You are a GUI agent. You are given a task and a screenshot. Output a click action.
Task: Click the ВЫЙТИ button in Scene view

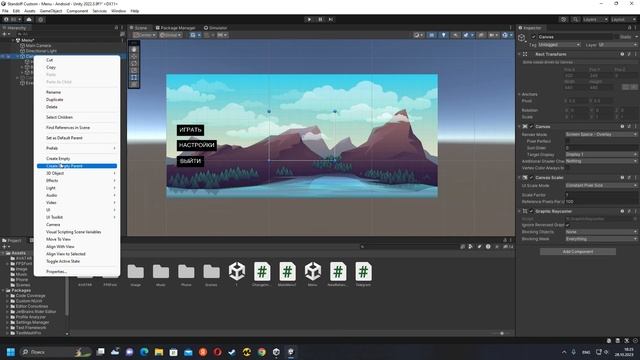190,161
